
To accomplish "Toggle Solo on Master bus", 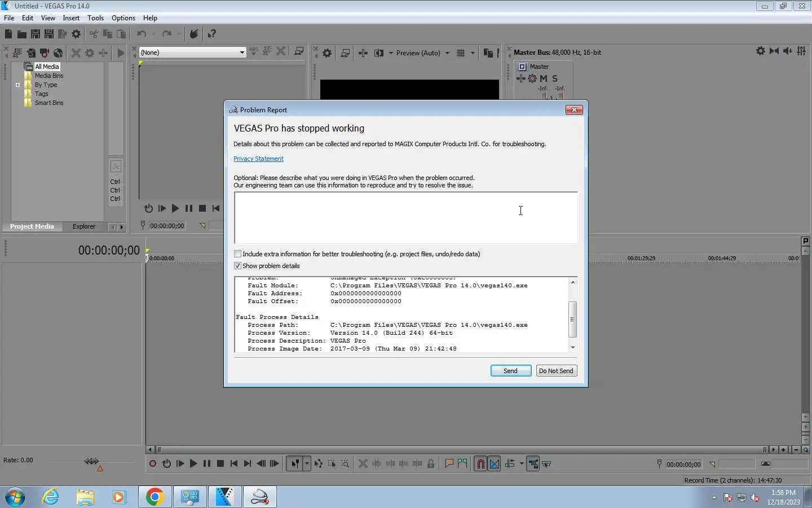I will click(555, 78).
